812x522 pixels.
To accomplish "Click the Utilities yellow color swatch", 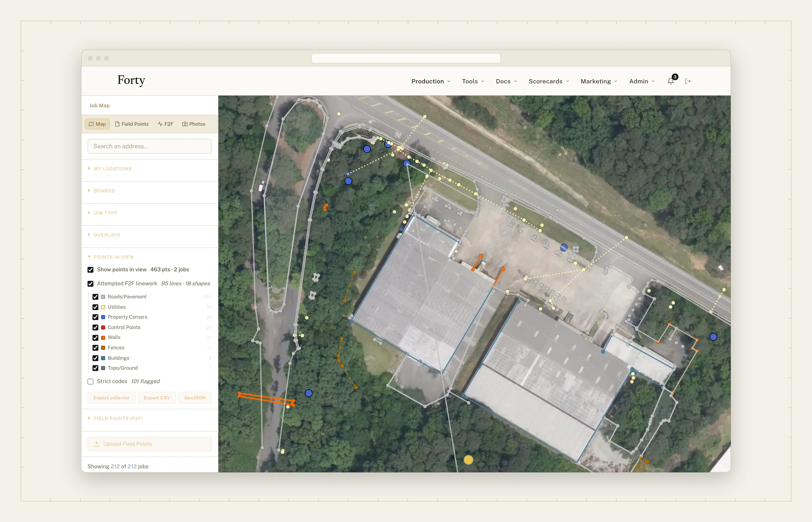I will (103, 307).
